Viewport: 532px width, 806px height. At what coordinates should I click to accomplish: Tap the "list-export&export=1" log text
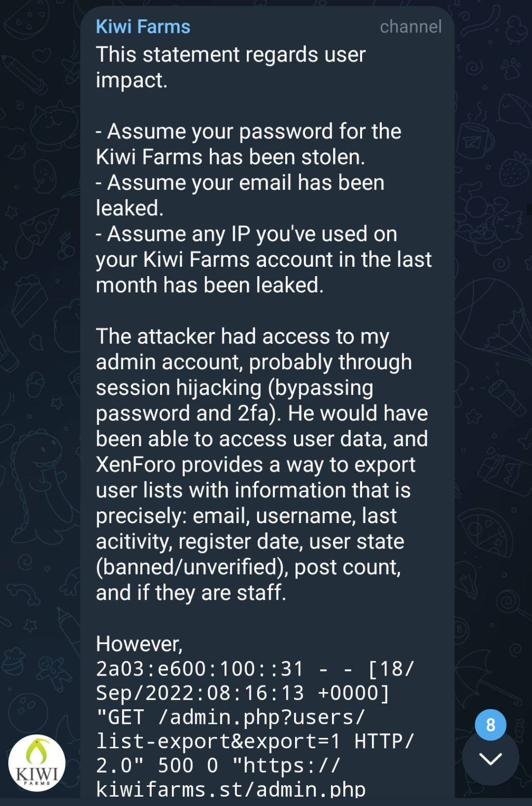(218, 741)
